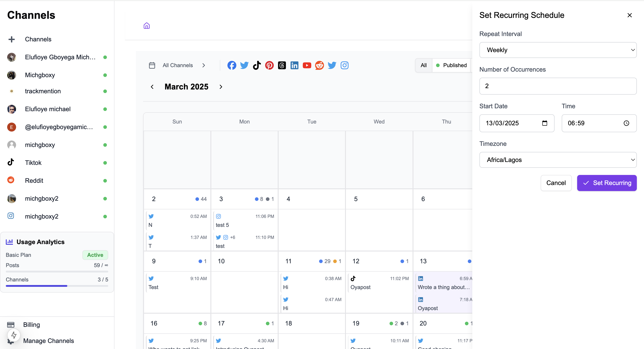Click the +6 more channels indicator
Screen dimensions: 644x349
pos(233,237)
